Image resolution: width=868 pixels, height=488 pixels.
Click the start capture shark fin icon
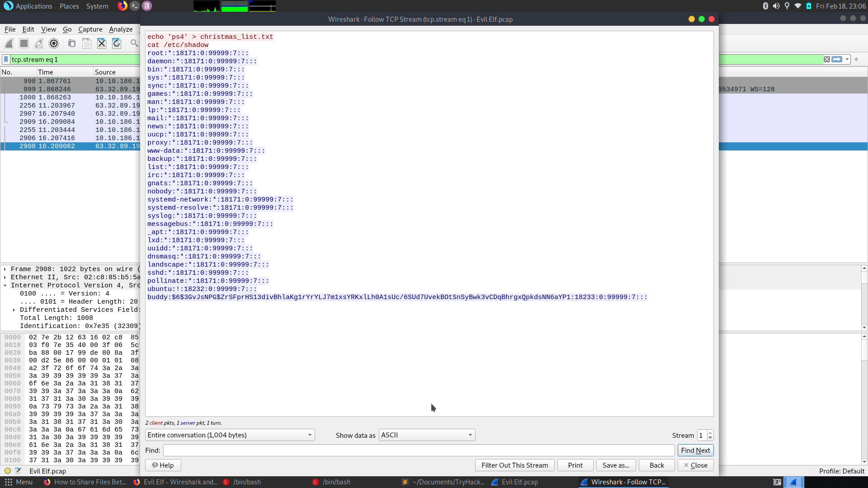[x=9, y=43]
